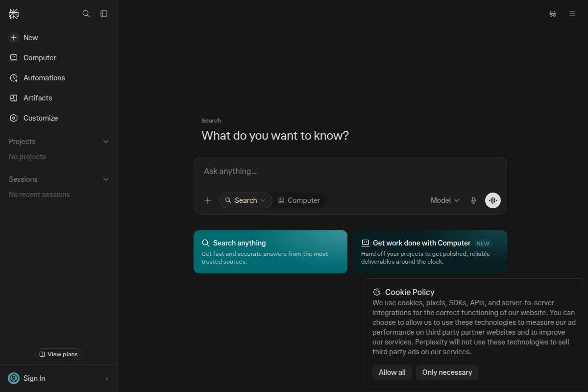The image size is (588, 392).
Task: Switch input mode to Computer
Action: [x=299, y=200]
